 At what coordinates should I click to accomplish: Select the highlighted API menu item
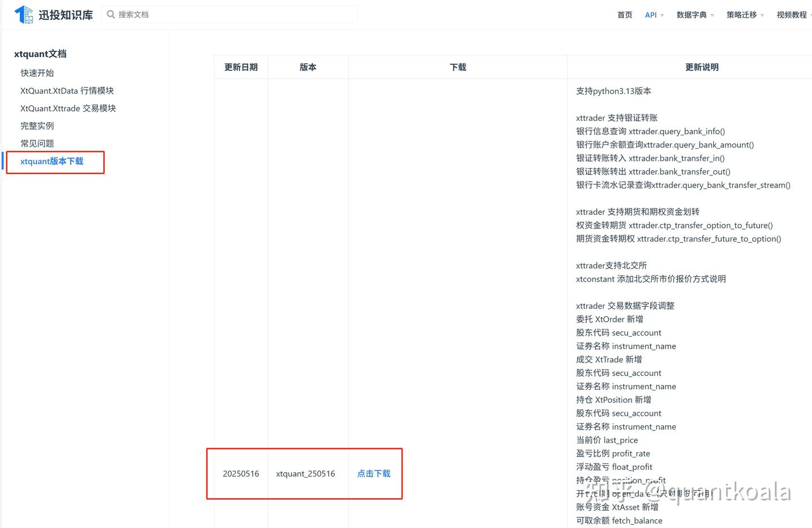(x=650, y=15)
